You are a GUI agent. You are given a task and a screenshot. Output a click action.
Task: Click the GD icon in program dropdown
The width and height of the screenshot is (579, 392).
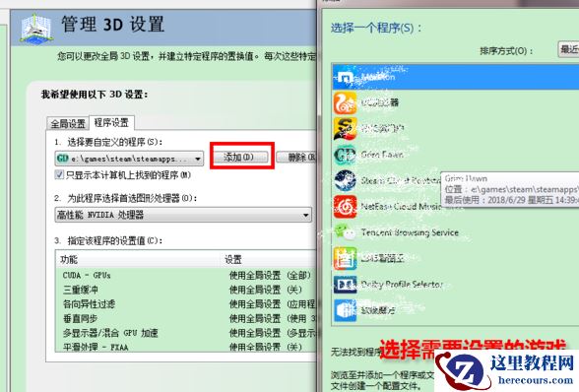62,159
